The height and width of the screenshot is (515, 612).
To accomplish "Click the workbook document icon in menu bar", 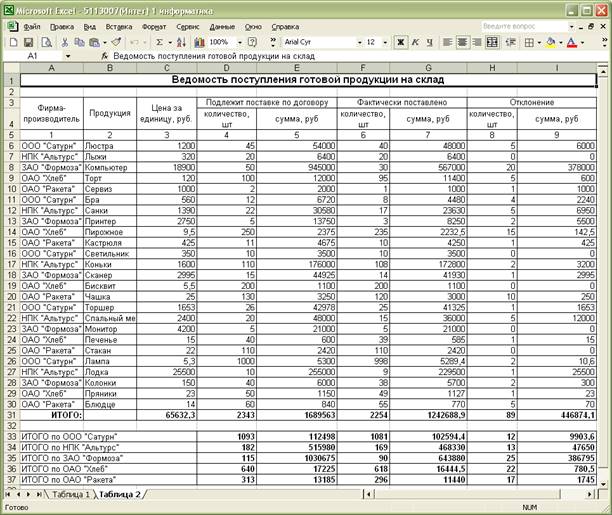I will (12, 27).
